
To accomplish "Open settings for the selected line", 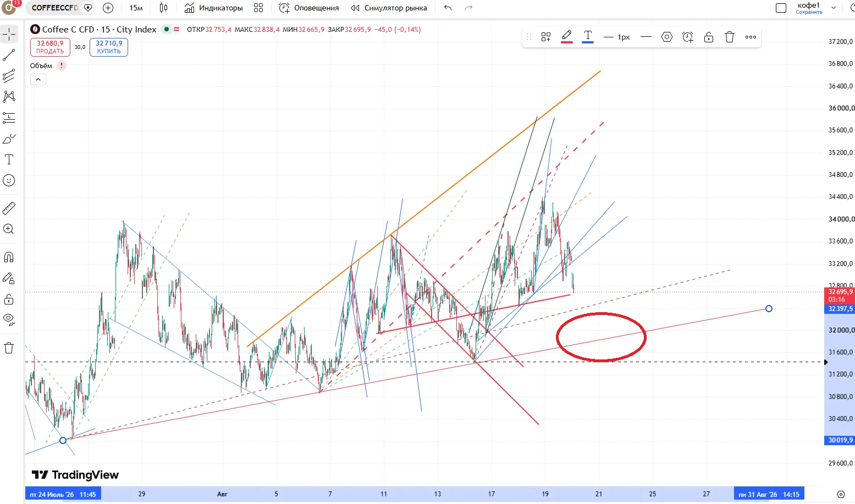I will (x=667, y=37).
